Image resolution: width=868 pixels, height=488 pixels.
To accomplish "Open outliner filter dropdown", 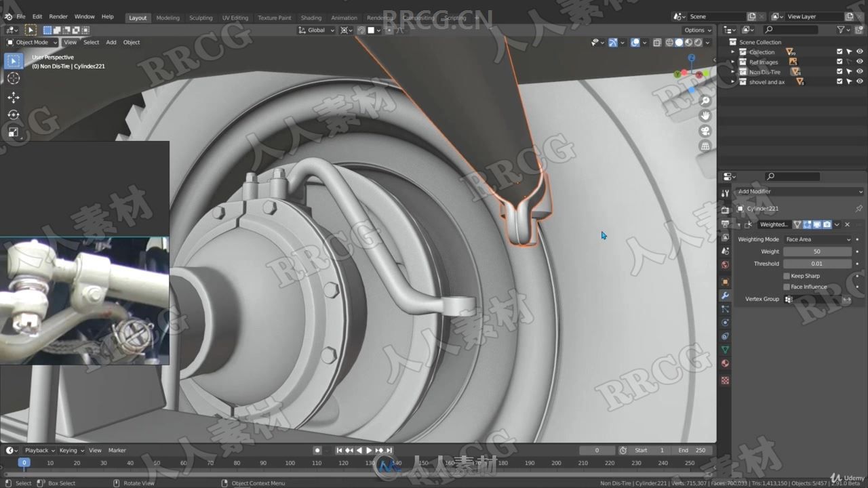I will (844, 30).
